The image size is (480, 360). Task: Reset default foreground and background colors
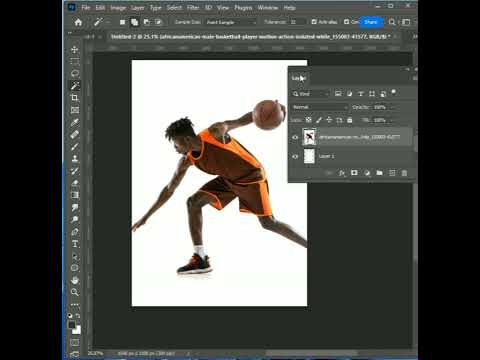pos(70,315)
